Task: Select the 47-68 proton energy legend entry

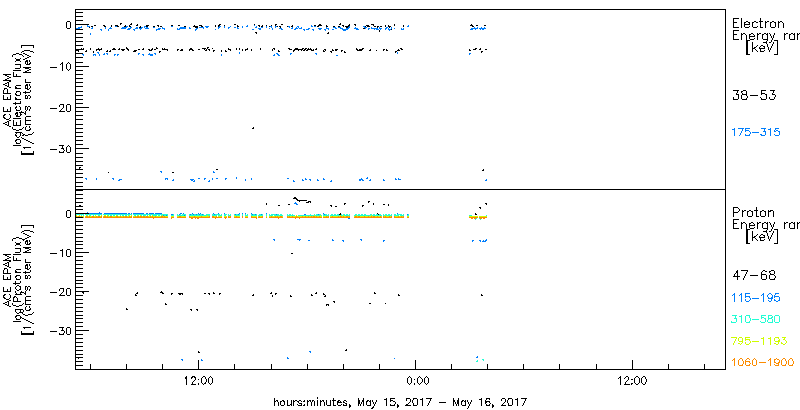Action: 754,276
